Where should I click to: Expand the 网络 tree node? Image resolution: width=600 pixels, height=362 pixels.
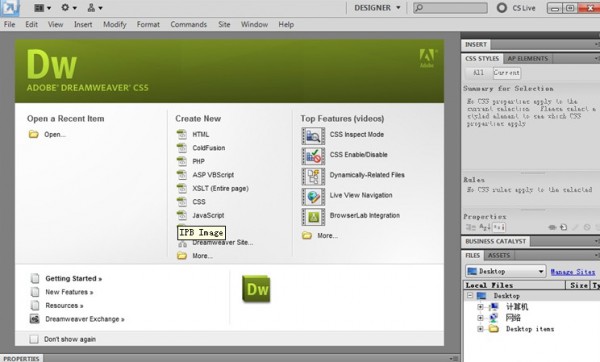coord(480,318)
